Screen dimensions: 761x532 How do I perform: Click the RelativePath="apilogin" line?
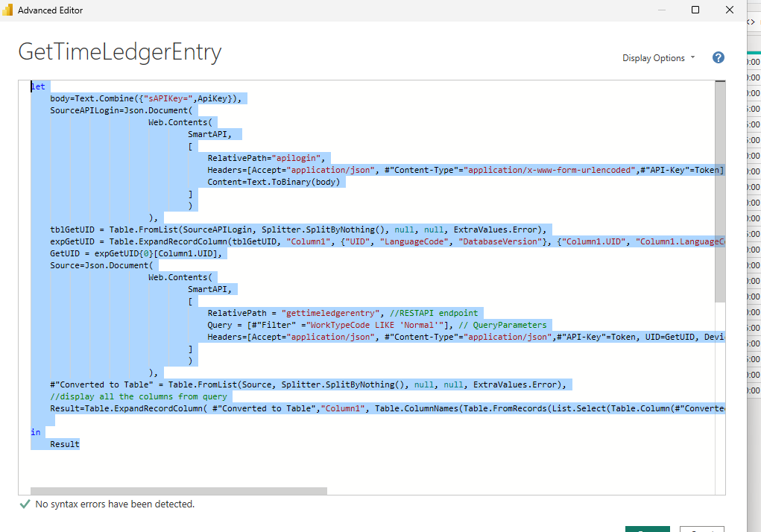pos(266,158)
